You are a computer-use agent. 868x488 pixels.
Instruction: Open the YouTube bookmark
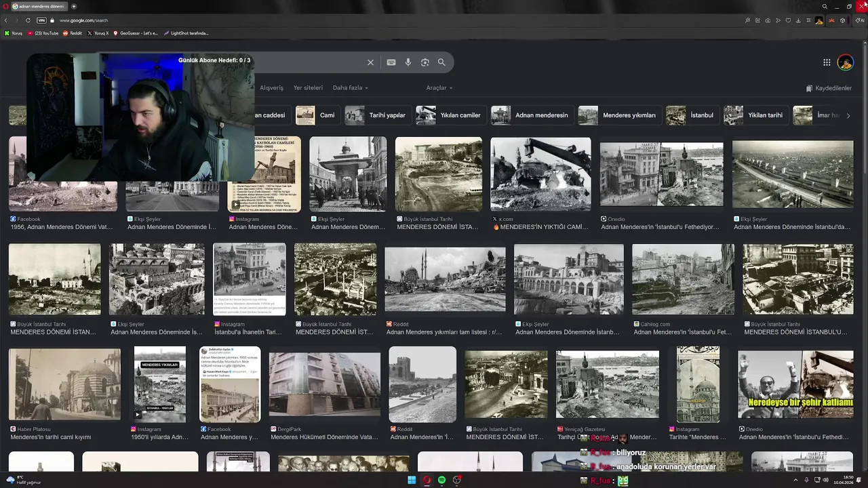point(43,33)
